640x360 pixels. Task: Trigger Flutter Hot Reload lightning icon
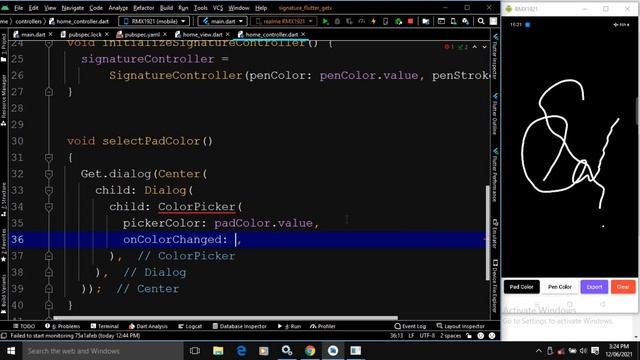pyautogui.click(x=373, y=21)
